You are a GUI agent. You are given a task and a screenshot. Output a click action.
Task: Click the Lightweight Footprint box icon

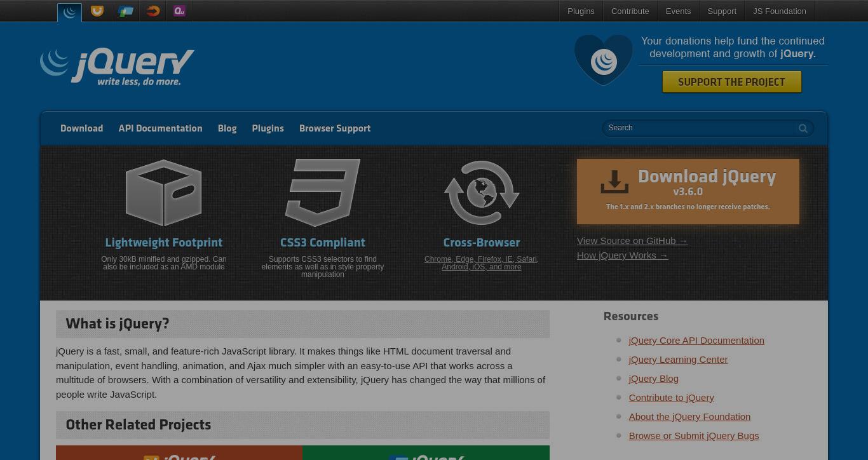164,193
